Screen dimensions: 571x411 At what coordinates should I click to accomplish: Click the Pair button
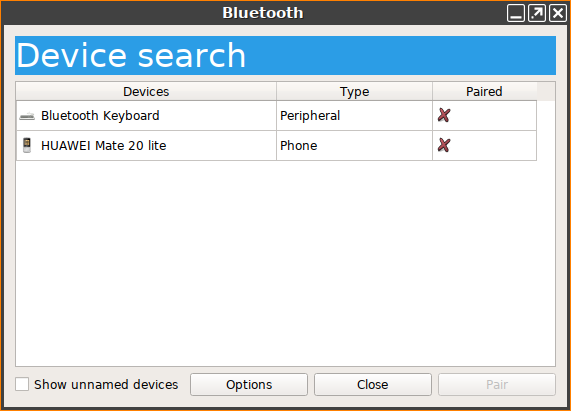[497, 384]
